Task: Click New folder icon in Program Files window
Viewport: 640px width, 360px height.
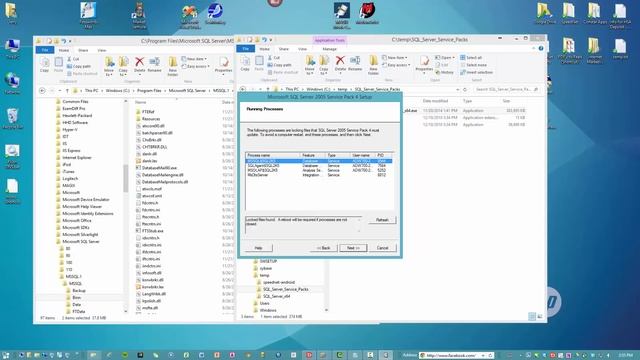Action: click(x=173, y=62)
